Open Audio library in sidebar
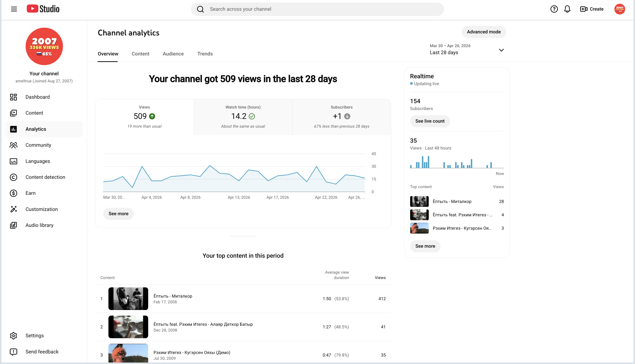635x364 pixels. [39, 225]
